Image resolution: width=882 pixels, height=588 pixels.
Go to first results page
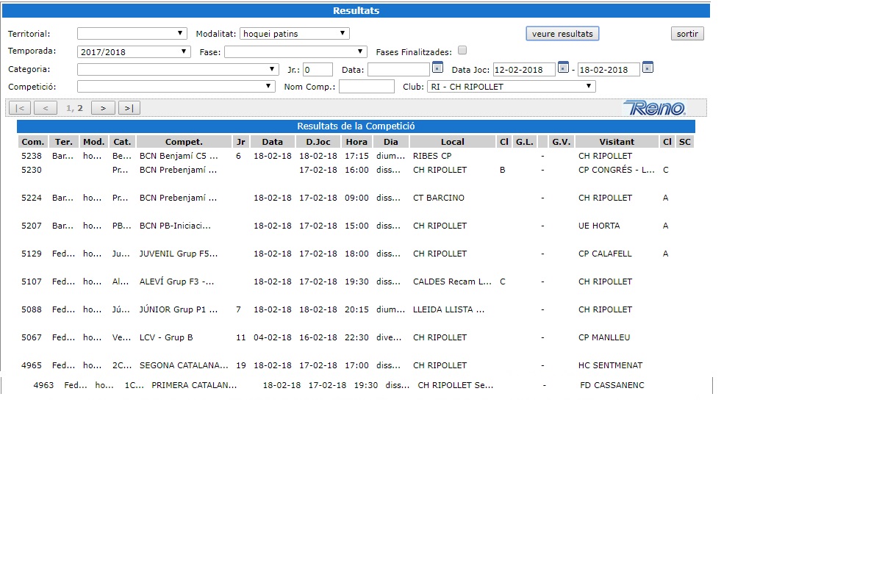(x=20, y=108)
